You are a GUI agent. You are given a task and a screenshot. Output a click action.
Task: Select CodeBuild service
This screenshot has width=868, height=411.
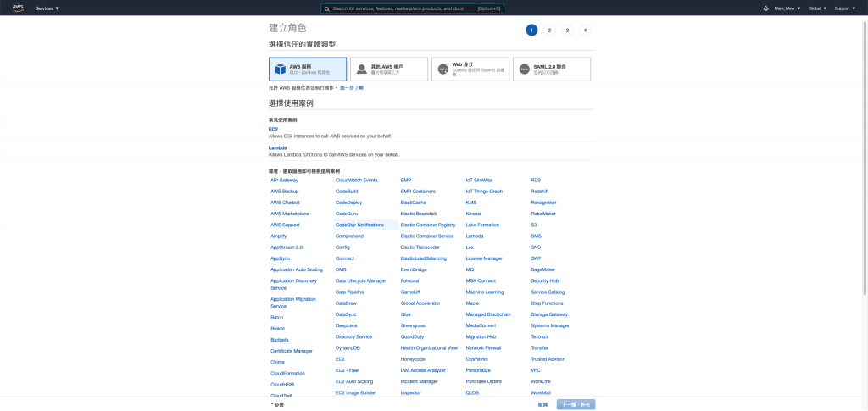[347, 192]
